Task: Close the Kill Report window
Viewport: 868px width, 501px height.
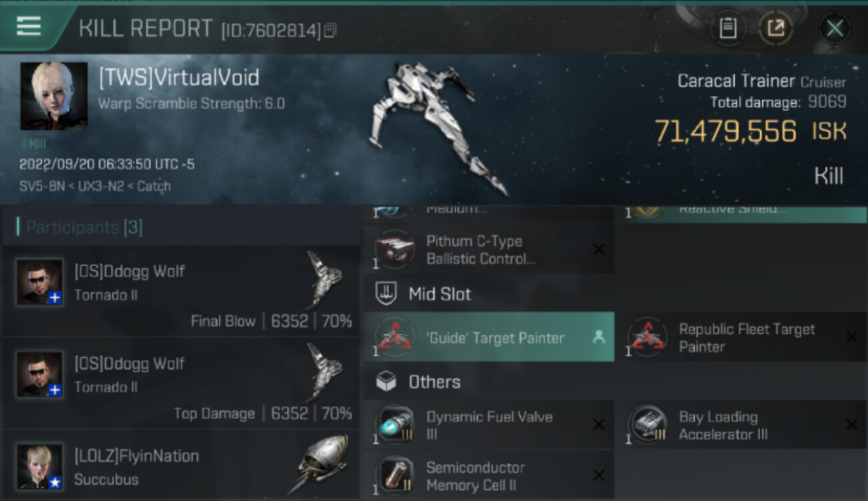Action: [835, 28]
